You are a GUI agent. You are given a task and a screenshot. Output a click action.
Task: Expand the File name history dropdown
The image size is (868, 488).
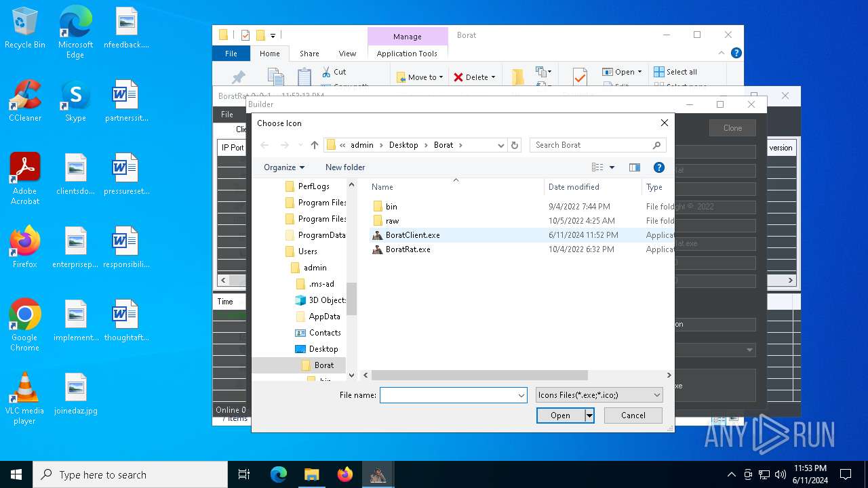click(x=521, y=395)
